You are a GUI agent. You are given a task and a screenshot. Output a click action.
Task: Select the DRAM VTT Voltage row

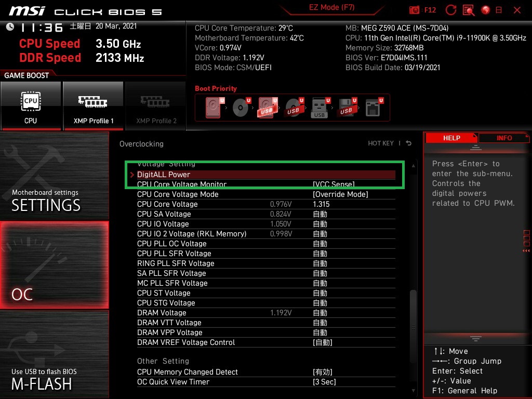[x=266, y=322]
